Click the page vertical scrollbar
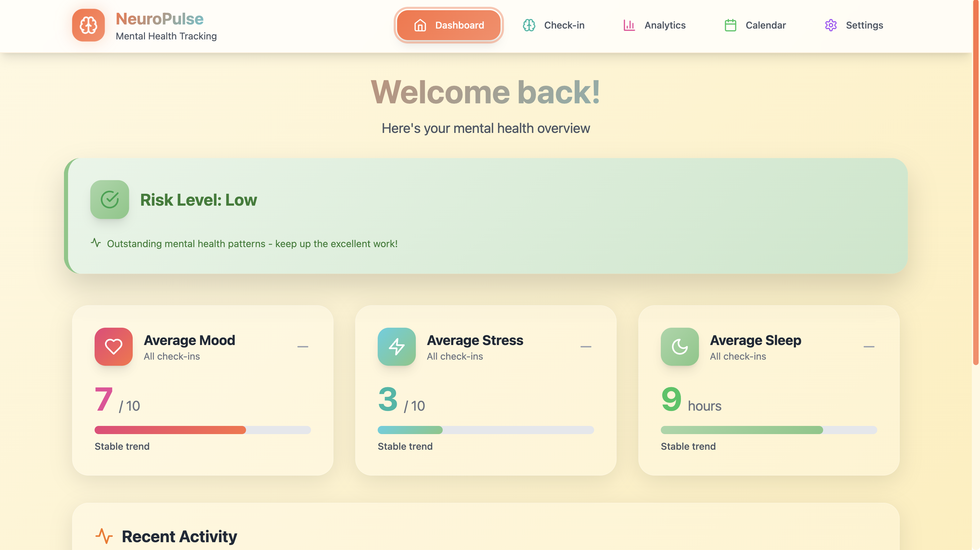This screenshot has width=980, height=550. [976, 183]
